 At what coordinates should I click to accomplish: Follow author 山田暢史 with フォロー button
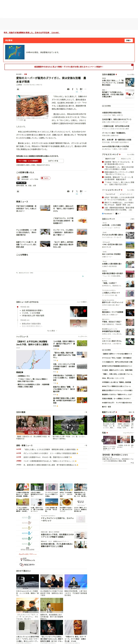pos(45,178)
